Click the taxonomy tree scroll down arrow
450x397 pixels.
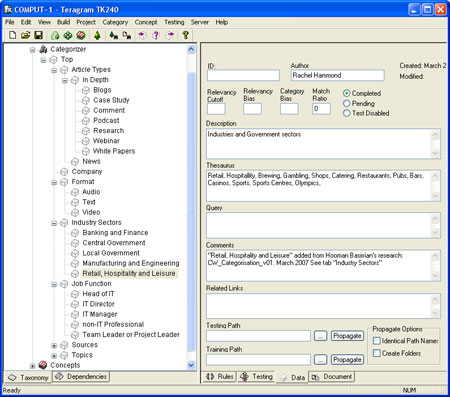pos(191,365)
